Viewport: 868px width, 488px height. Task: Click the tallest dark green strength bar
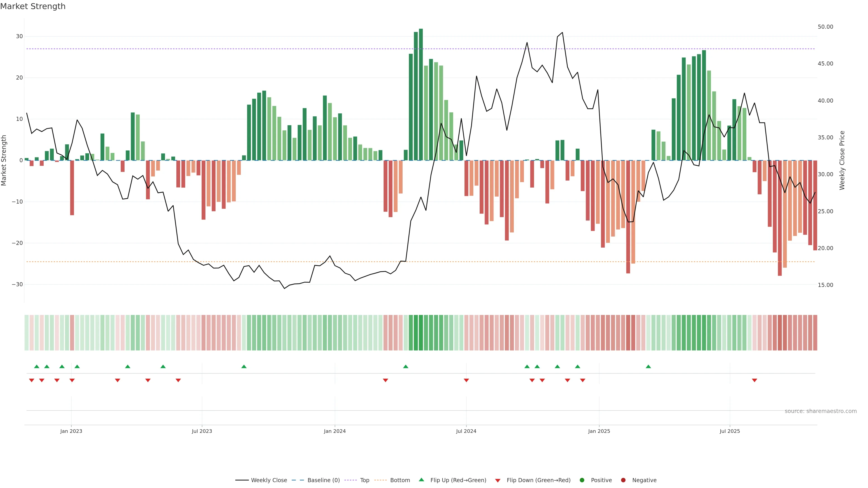(x=421, y=94)
